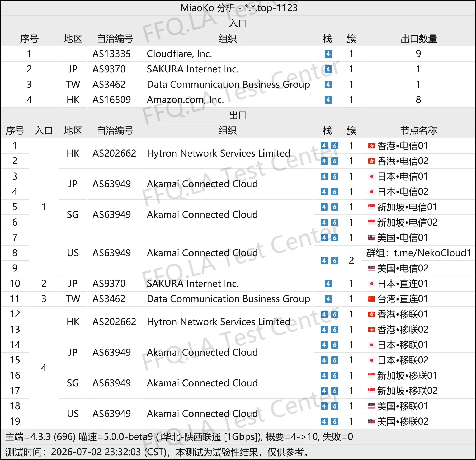Click Singapore flag beside 新加坡•电信02
The image size is (476, 460).
[x=371, y=222]
